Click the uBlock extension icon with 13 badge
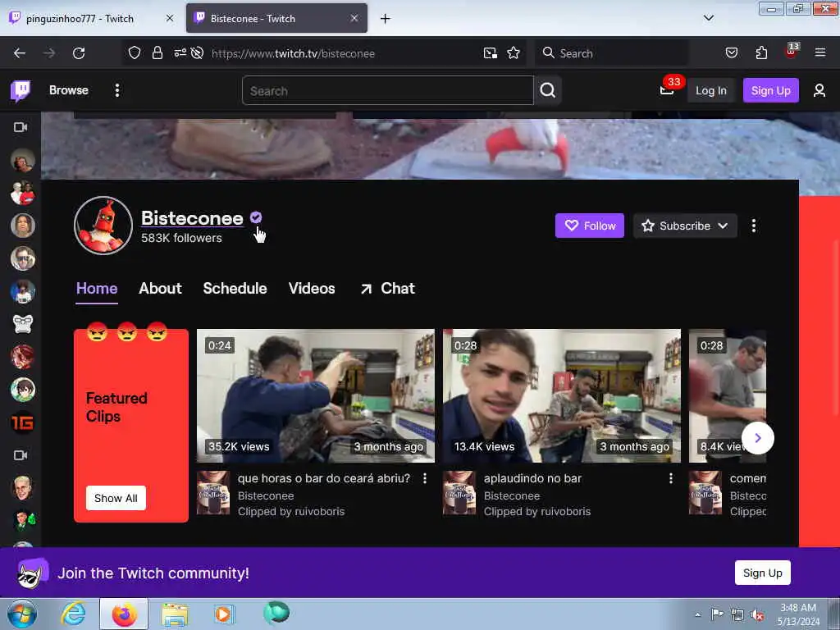This screenshot has width=840, height=630. (x=792, y=52)
